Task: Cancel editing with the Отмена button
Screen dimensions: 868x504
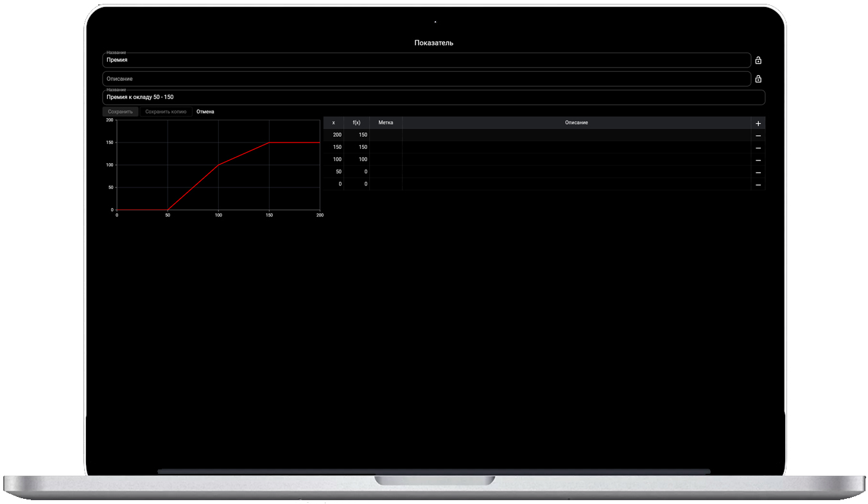Action: point(205,112)
